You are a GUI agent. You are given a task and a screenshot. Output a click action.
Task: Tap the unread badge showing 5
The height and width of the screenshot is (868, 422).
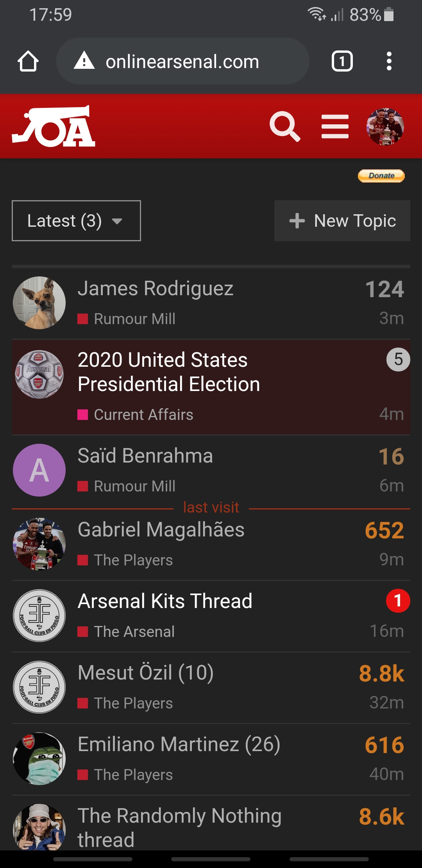click(x=398, y=359)
